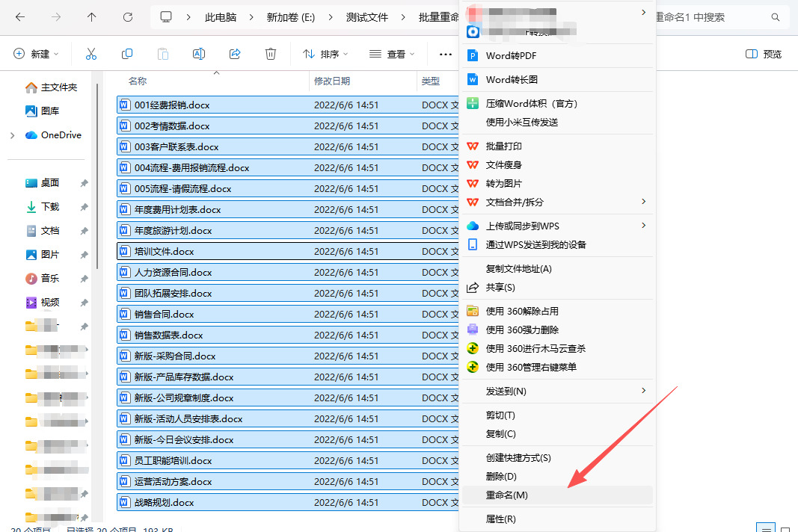The width and height of the screenshot is (798, 532).
Task: Select 通过WPS发送到我的设备 entry
Action: (x=557, y=244)
